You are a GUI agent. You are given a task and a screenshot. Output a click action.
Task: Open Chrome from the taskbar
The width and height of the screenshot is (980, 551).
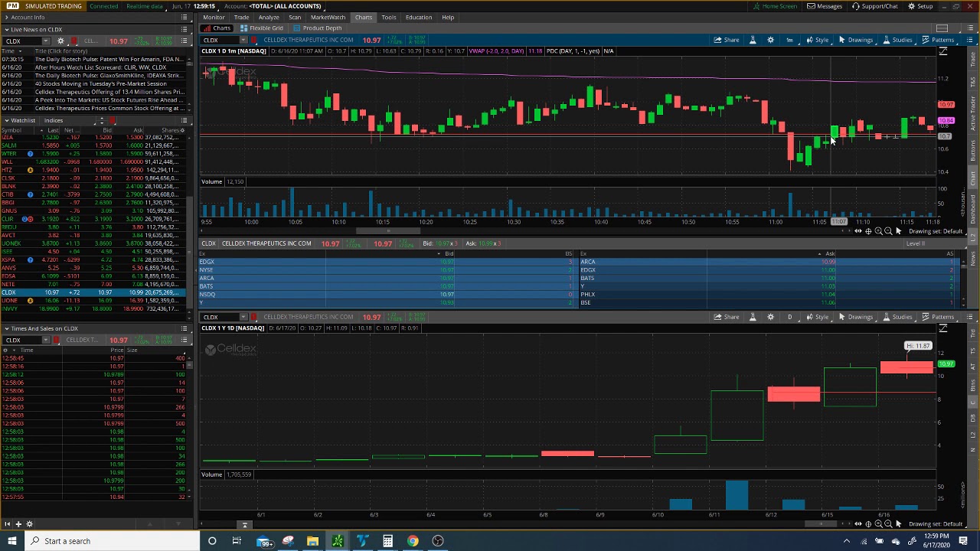point(413,541)
